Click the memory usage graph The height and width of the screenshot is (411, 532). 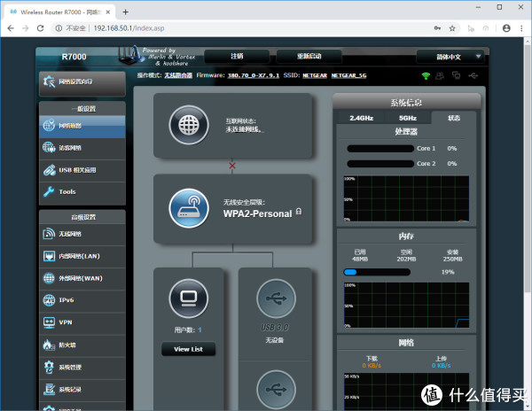point(406,305)
